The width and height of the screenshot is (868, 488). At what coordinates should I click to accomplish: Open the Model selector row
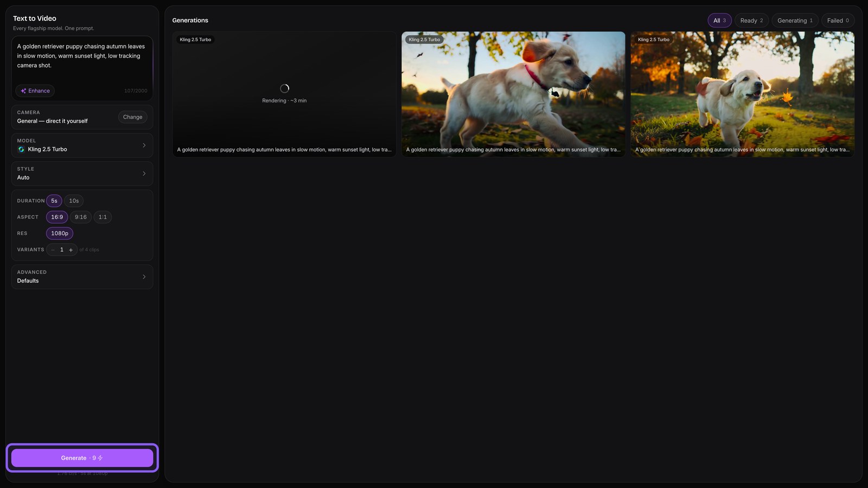[x=82, y=145]
